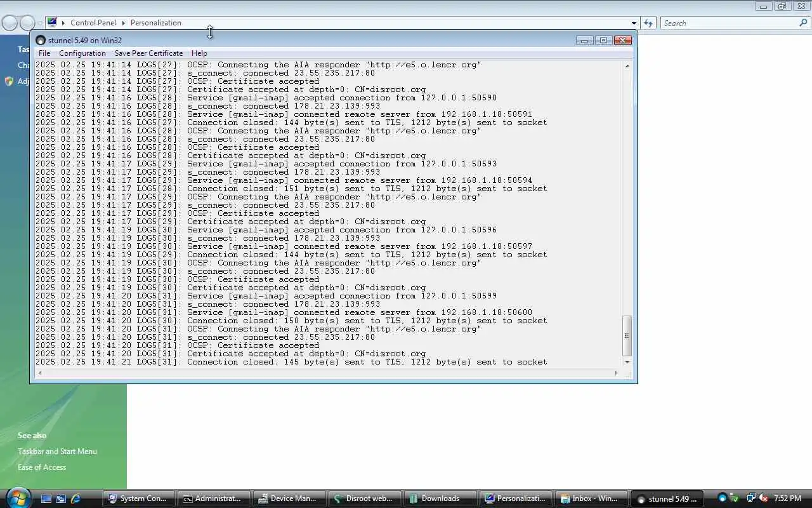
Task: Switch to Personalizati... taskbar button
Action: 515,499
